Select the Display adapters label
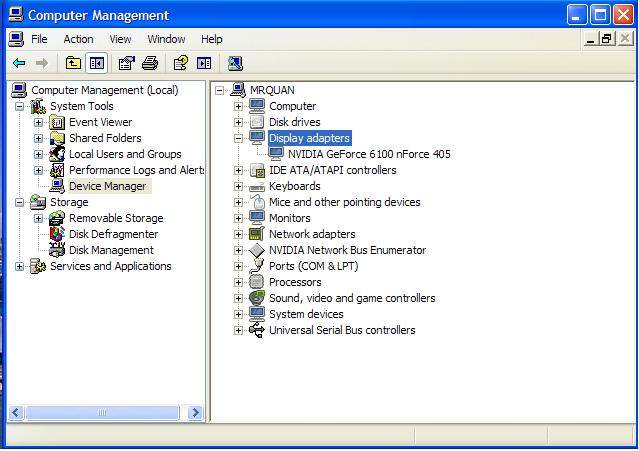The height and width of the screenshot is (451, 639). [309, 138]
